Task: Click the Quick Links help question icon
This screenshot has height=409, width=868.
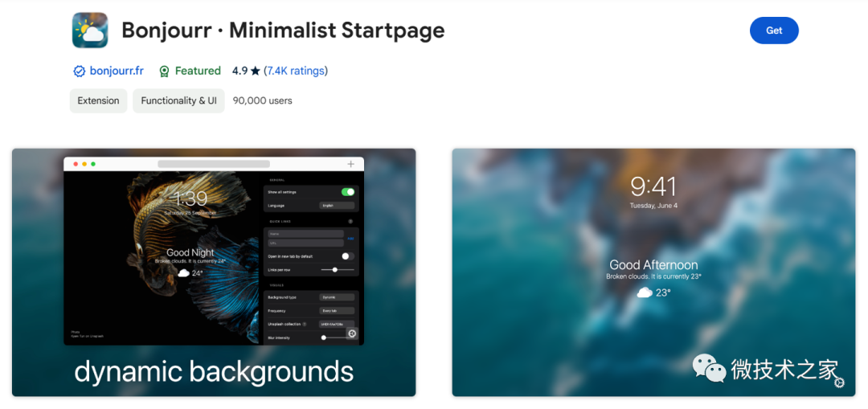Action: [x=350, y=222]
